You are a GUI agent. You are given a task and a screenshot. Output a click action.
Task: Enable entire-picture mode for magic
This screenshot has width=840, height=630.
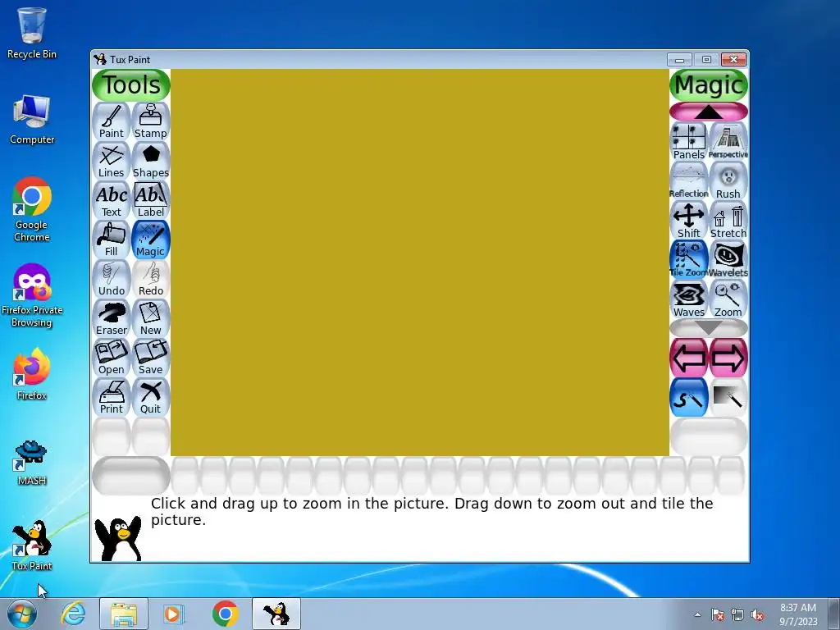coord(728,397)
